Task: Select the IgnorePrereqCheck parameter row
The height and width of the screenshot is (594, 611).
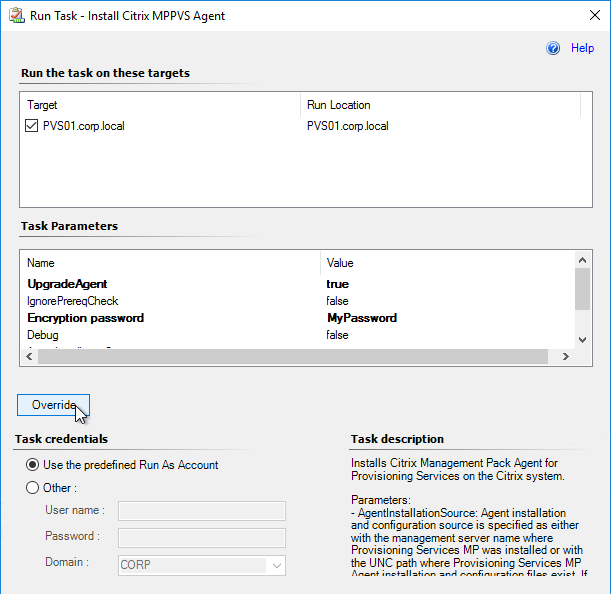Action: click(x=297, y=301)
